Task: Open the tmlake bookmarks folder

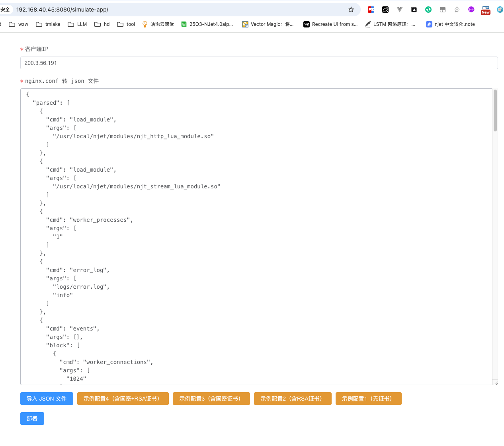Action: 48,24
